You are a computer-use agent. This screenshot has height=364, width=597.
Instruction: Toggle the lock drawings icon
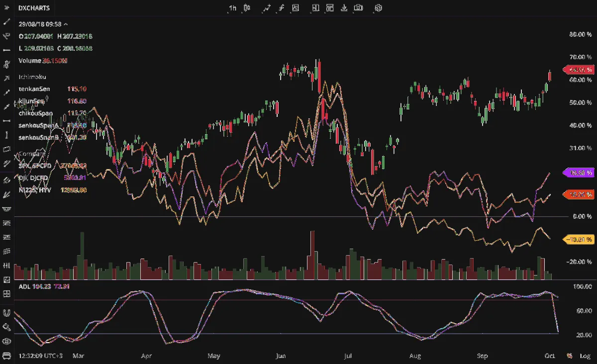click(x=6, y=327)
